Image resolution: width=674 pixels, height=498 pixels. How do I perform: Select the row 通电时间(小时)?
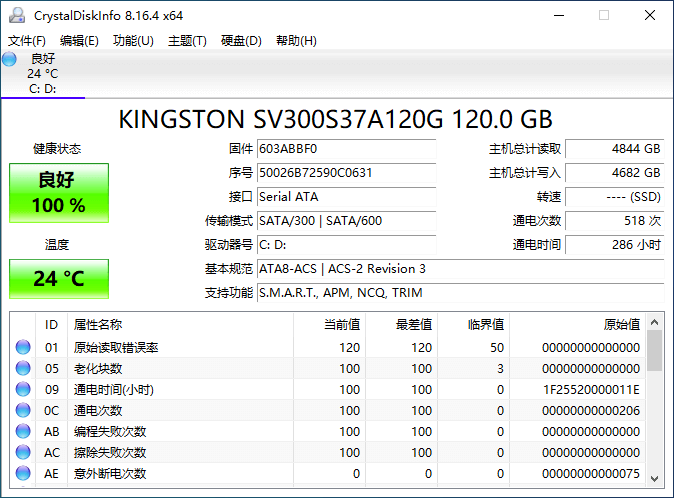tap(328, 389)
